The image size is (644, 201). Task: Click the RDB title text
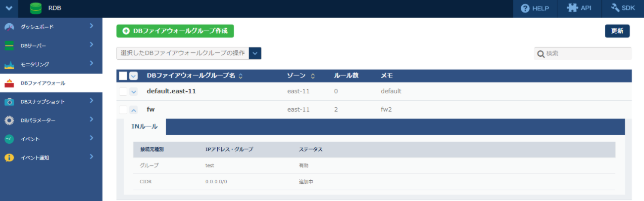(55, 8)
